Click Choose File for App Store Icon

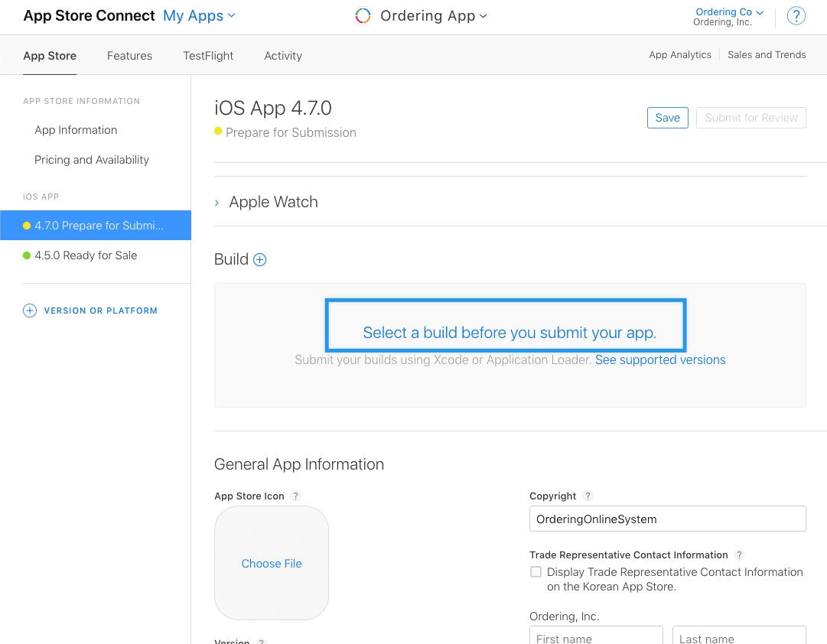click(272, 563)
